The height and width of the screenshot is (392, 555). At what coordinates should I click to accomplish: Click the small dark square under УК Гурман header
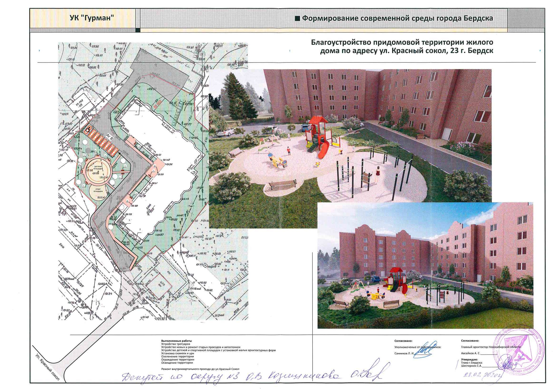(x=137, y=30)
